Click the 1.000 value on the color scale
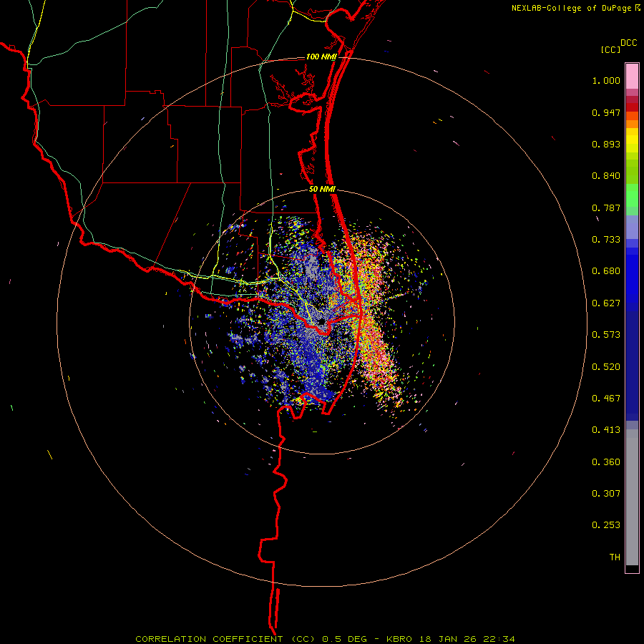The width and height of the screenshot is (644, 644). click(606, 80)
